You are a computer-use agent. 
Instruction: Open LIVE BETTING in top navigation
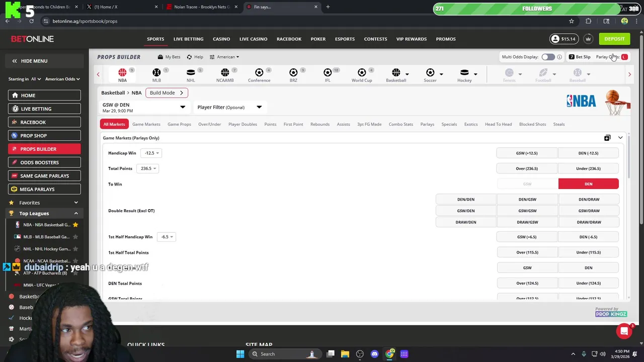click(x=188, y=39)
